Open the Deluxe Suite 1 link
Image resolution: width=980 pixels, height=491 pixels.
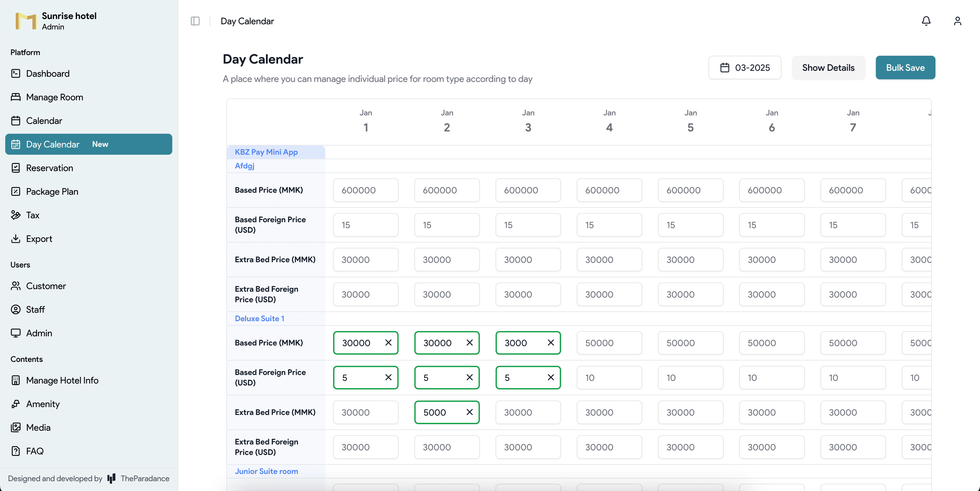click(259, 319)
